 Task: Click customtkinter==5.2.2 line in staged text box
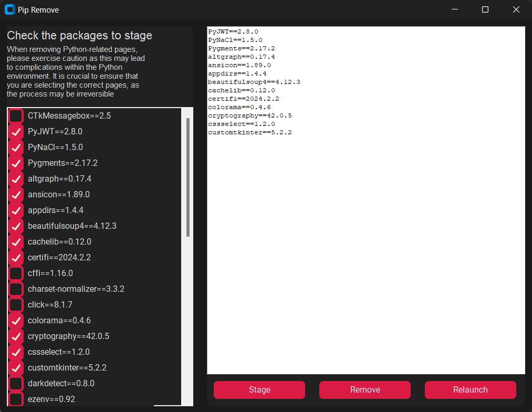[249, 132]
